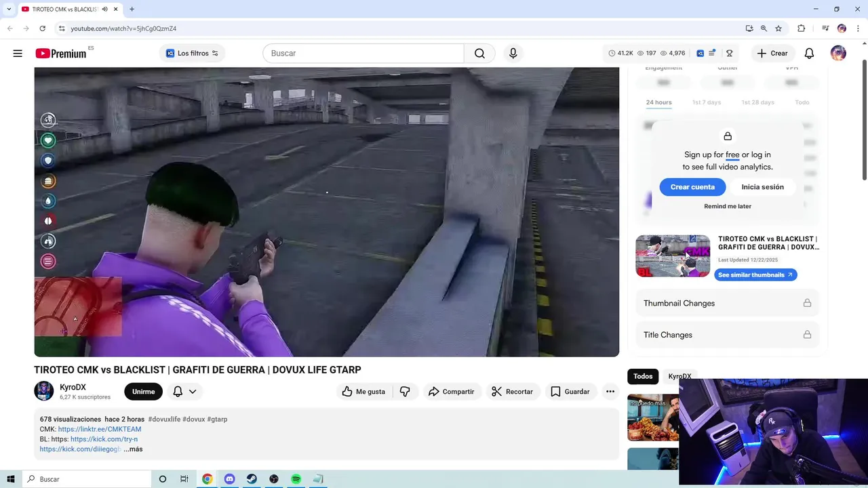This screenshot has height=488, width=868.
Task: Click the Compartir share button
Action: pyautogui.click(x=452, y=392)
